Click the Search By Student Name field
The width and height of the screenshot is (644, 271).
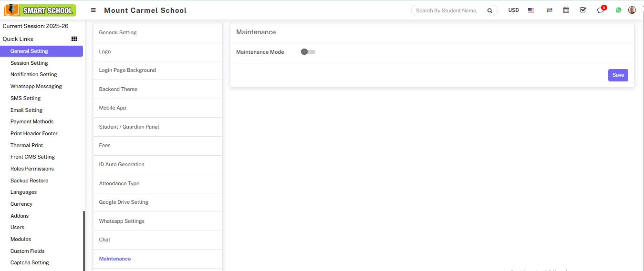click(447, 10)
